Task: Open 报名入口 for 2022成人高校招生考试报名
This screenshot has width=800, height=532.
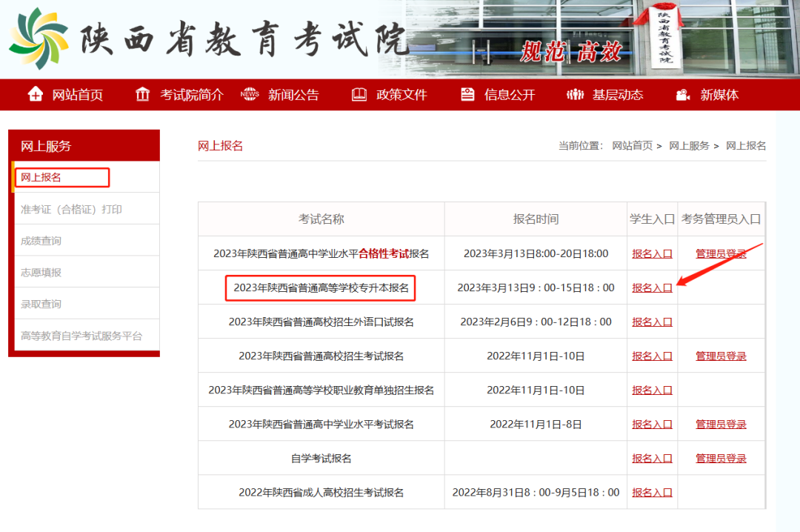Action: pyautogui.click(x=652, y=493)
